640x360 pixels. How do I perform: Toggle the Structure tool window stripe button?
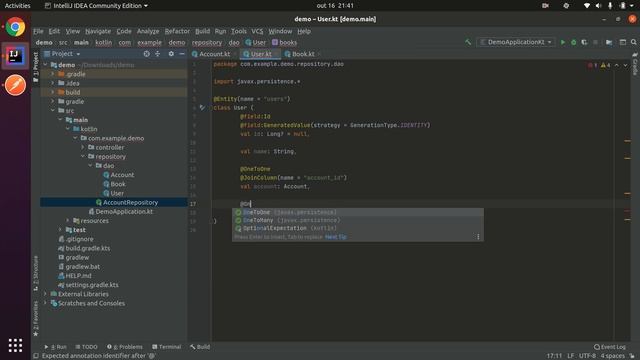[36, 272]
